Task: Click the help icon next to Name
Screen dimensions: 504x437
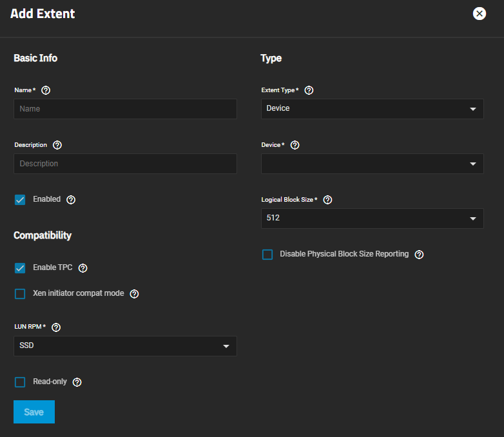Action: click(46, 90)
